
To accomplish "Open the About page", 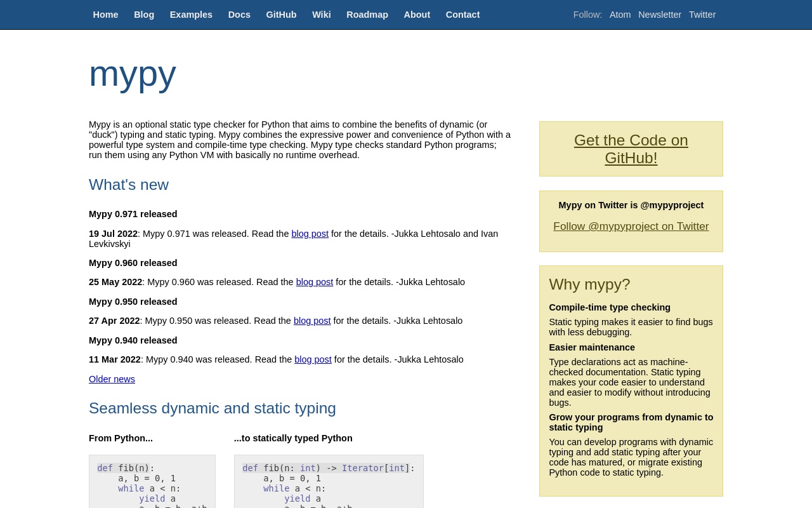I will click(x=417, y=15).
